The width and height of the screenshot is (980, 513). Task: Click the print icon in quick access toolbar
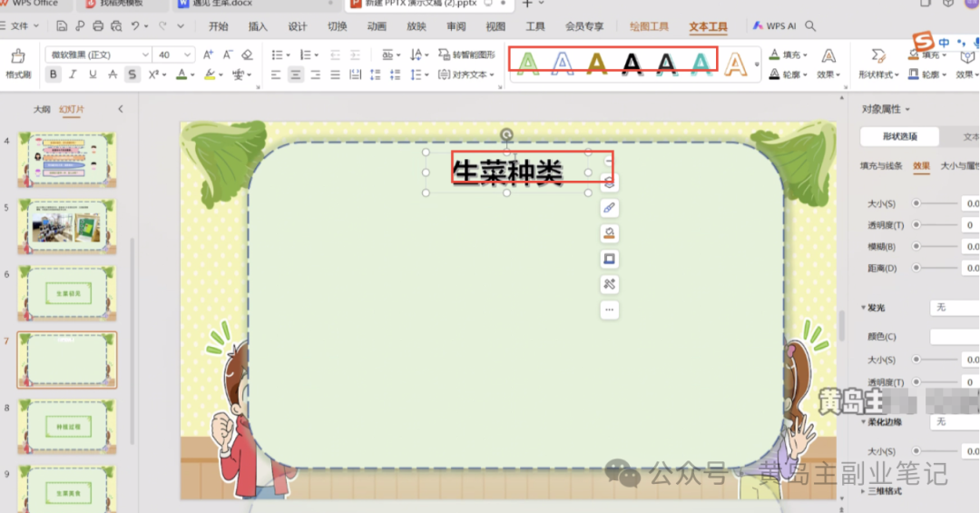[98, 26]
